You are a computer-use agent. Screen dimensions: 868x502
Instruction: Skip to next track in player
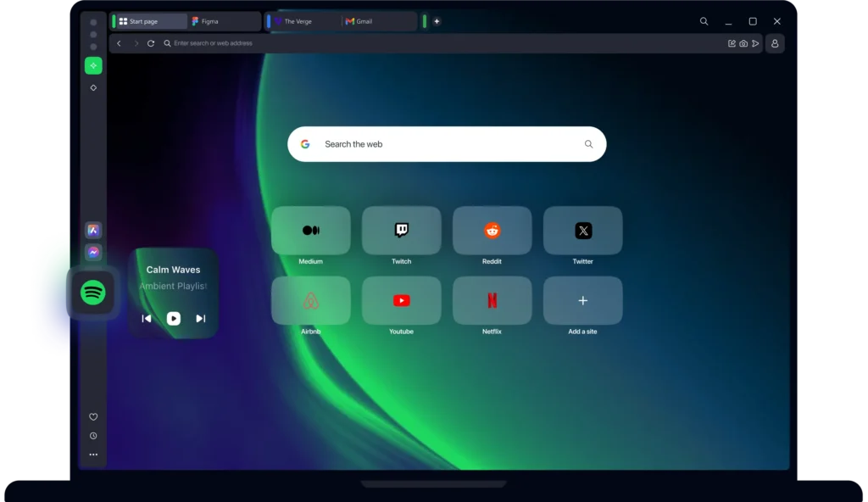pos(200,319)
